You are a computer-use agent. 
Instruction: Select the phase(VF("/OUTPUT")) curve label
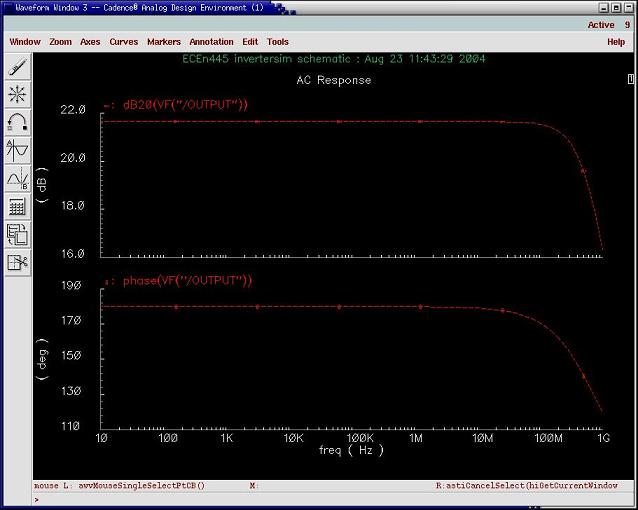[x=187, y=281]
